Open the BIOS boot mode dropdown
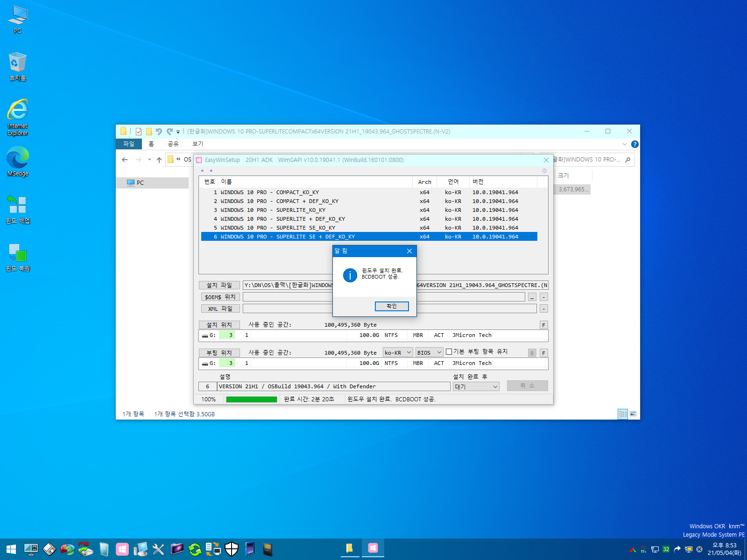This screenshot has height=560, width=747. 430,352
